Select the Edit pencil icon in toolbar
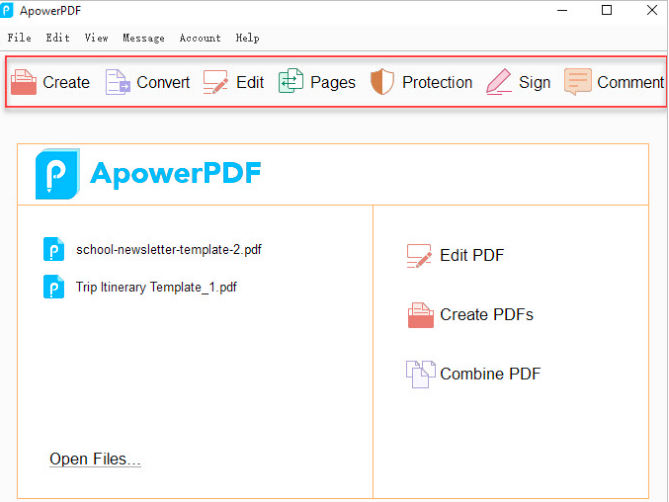Viewport: 669px width, 502px height. pyautogui.click(x=215, y=82)
